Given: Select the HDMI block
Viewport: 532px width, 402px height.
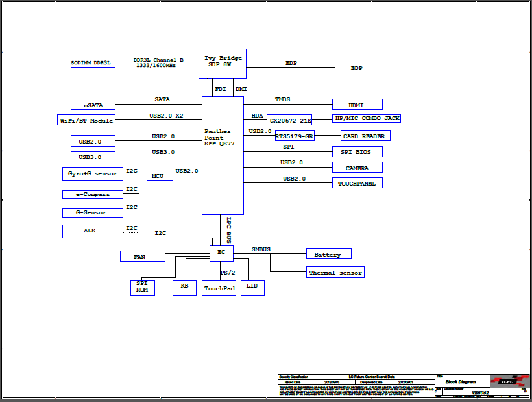Looking at the screenshot, I should point(357,105).
